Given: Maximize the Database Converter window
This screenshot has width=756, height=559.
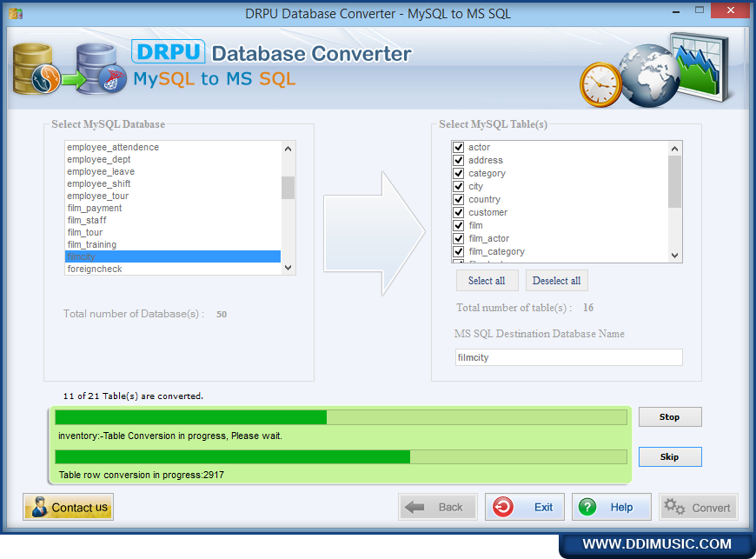Looking at the screenshot, I should [700, 10].
